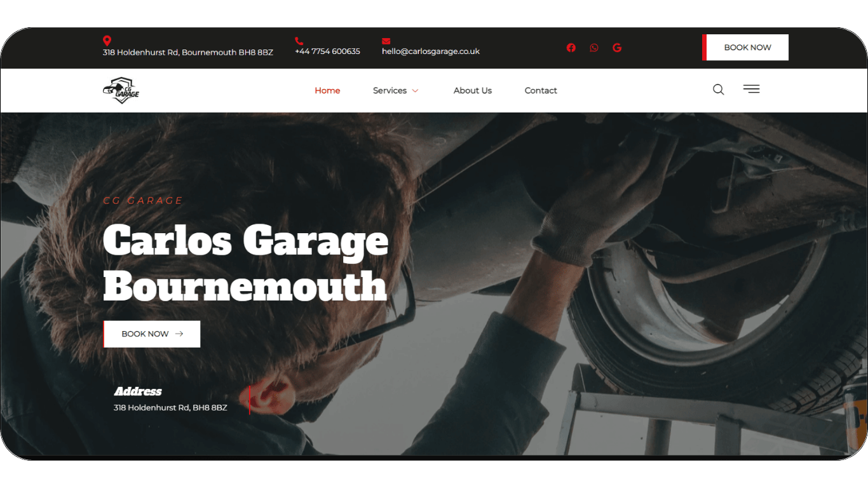The image size is (868, 488).
Task: Click the CG Garage logo
Action: (x=121, y=90)
